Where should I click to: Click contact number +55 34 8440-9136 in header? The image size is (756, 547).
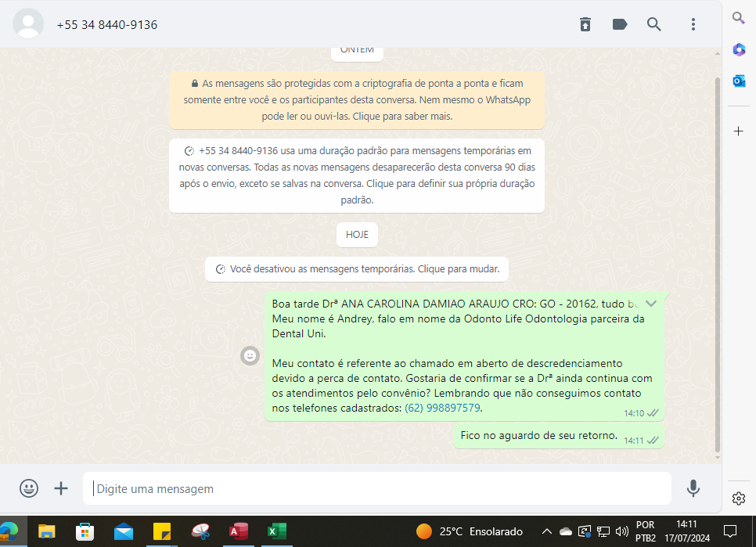107,24
